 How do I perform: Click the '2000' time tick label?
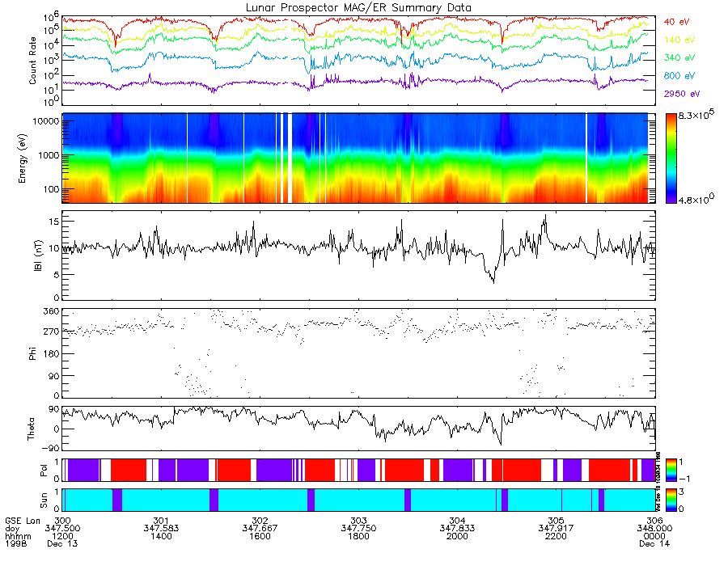tap(457, 536)
